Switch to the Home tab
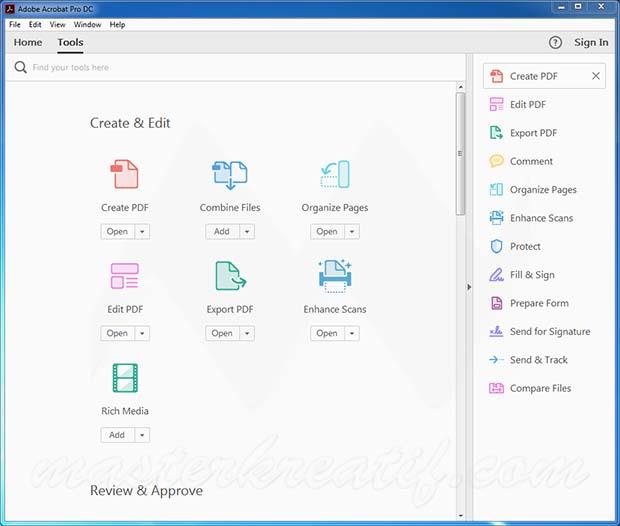620x526 pixels. point(28,42)
